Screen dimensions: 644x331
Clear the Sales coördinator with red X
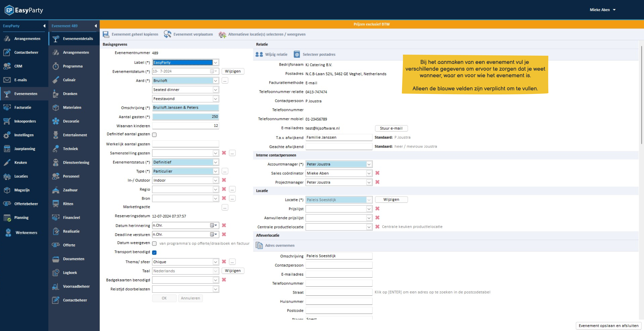click(x=377, y=173)
